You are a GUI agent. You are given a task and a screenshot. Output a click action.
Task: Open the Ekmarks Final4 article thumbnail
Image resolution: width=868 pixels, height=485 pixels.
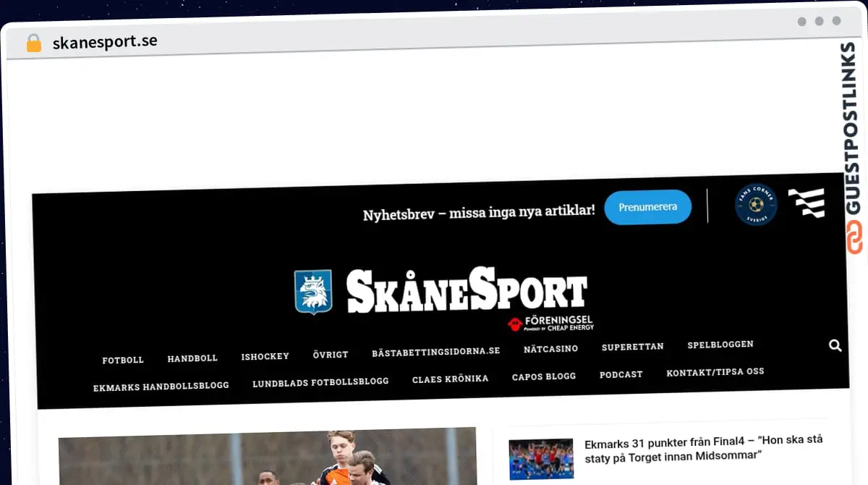pyautogui.click(x=541, y=460)
